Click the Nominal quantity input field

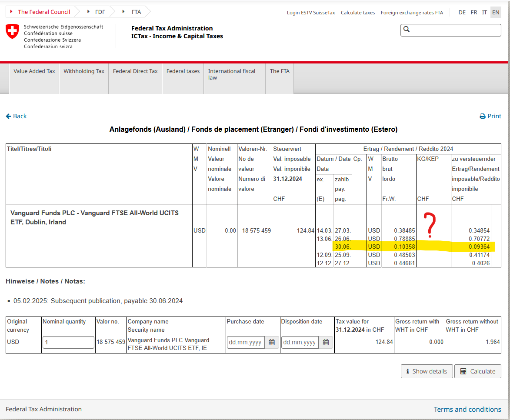[x=68, y=342]
